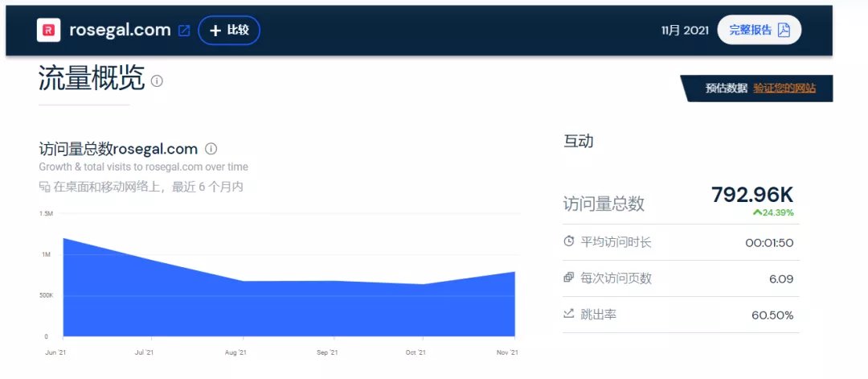Click the green up arrow by 24.39%
Viewport: 868px width, 379px height.
(757, 212)
